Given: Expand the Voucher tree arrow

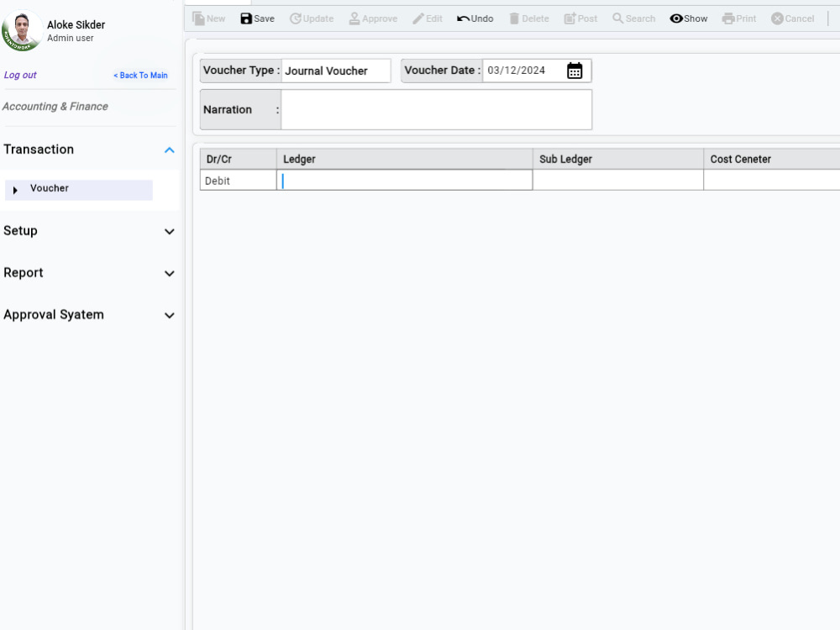Looking at the screenshot, I should click(15, 190).
